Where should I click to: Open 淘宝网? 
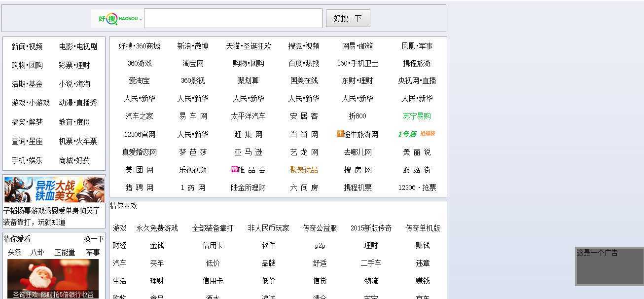(193, 63)
